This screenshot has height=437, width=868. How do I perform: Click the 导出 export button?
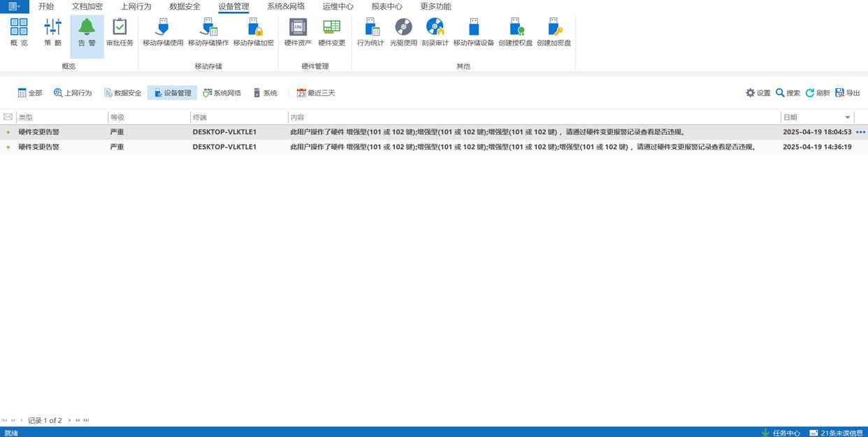848,93
